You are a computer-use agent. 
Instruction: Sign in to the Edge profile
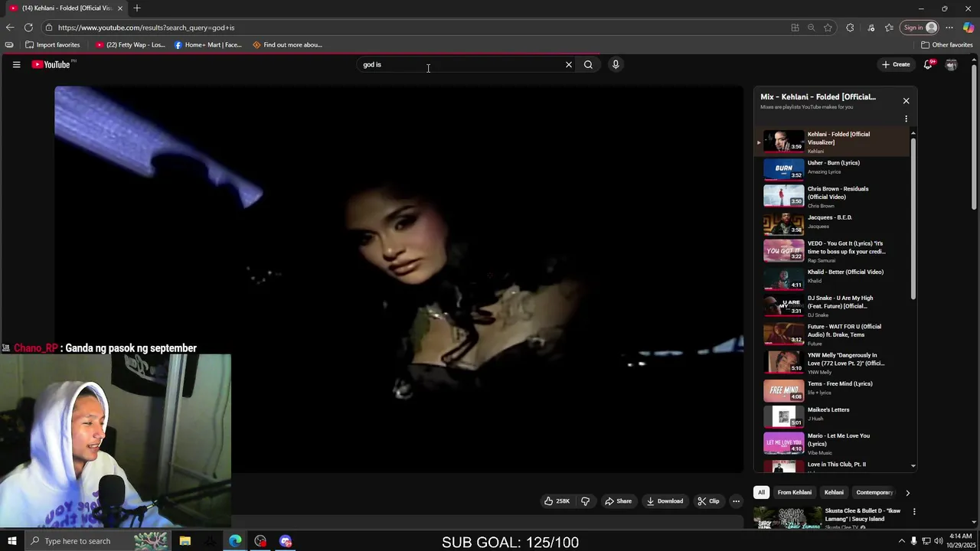(x=920, y=28)
